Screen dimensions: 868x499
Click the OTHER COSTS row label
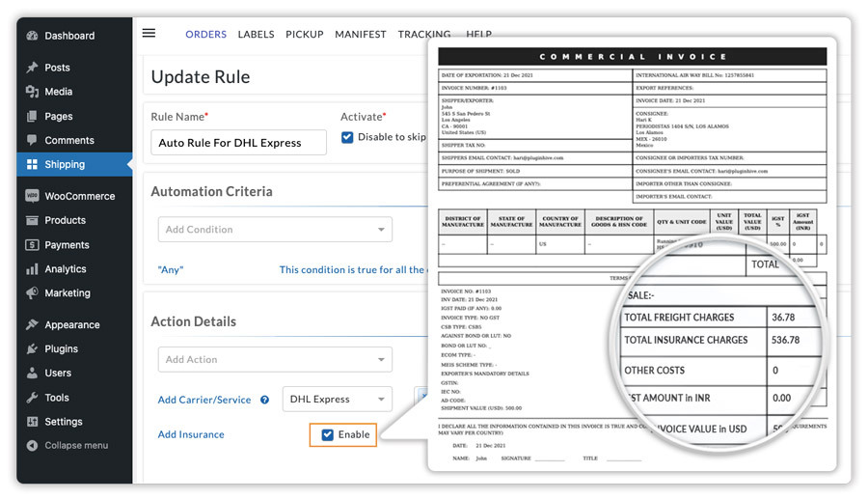[654, 371]
